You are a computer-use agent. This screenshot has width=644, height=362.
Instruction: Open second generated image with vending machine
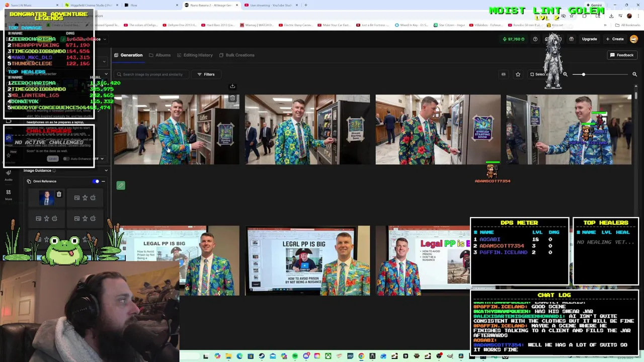(x=307, y=130)
